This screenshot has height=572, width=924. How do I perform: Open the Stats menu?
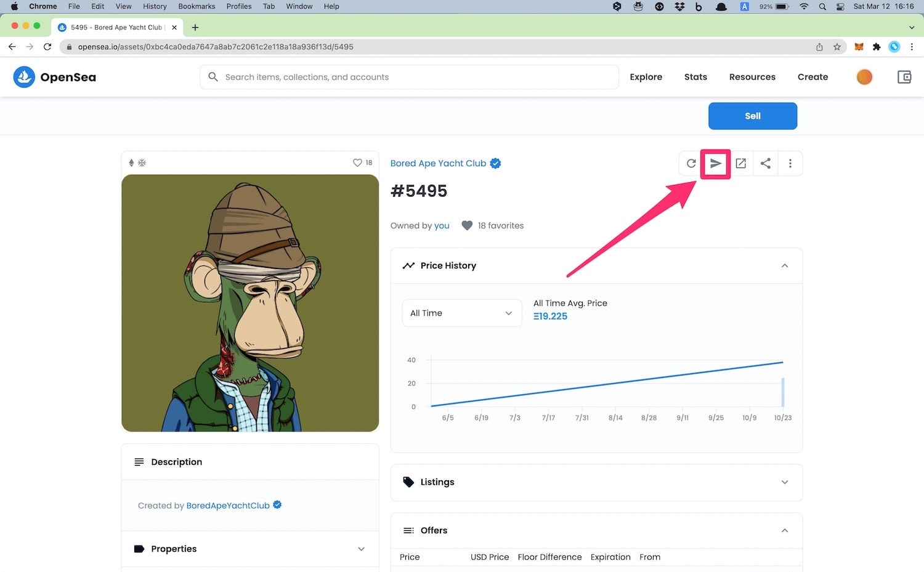tap(695, 77)
